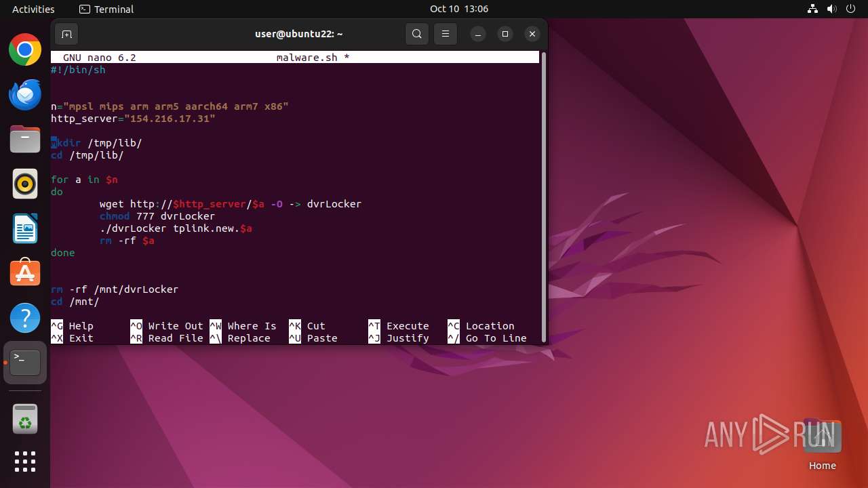Click the rm -rf /mnt/dvrLocker line
This screenshot has height=488, width=868.
pos(115,289)
